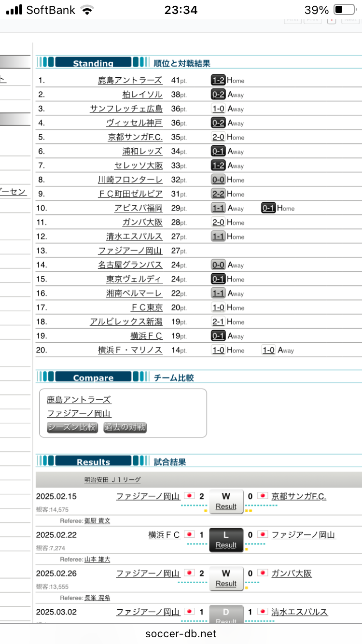
Task: Open referee 山本 雄大 link
Action: 97,560
